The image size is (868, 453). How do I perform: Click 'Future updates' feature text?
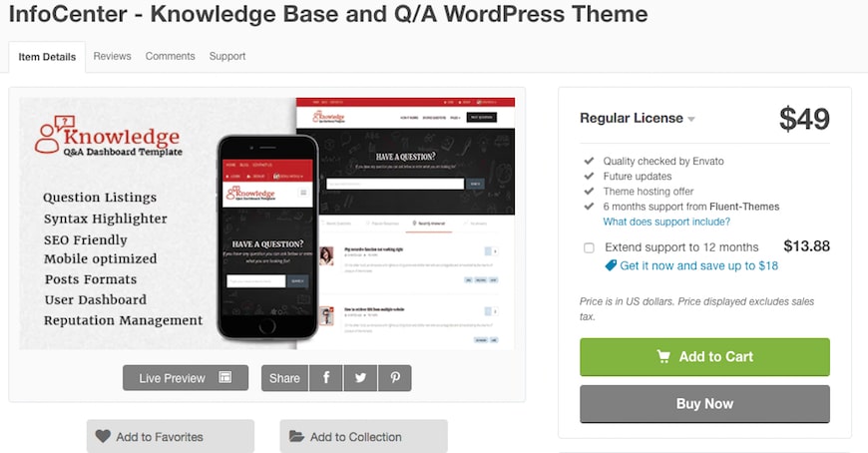(638, 176)
